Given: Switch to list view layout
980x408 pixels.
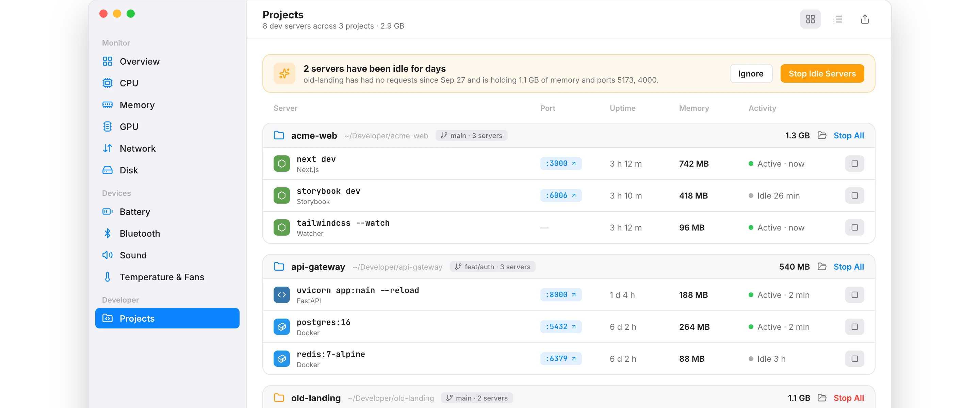Looking at the screenshot, I should click(837, 19).
